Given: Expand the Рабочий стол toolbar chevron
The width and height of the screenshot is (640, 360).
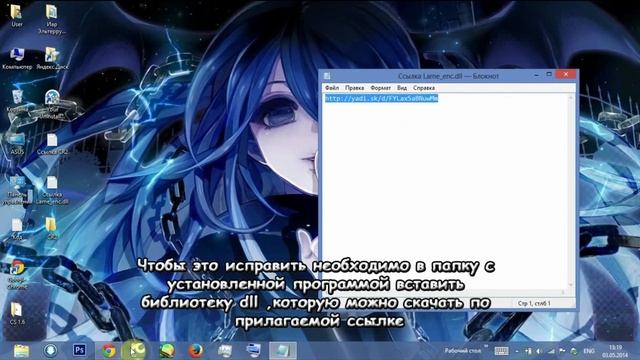Looking at the screenshot, I should (x=486, y=347).
